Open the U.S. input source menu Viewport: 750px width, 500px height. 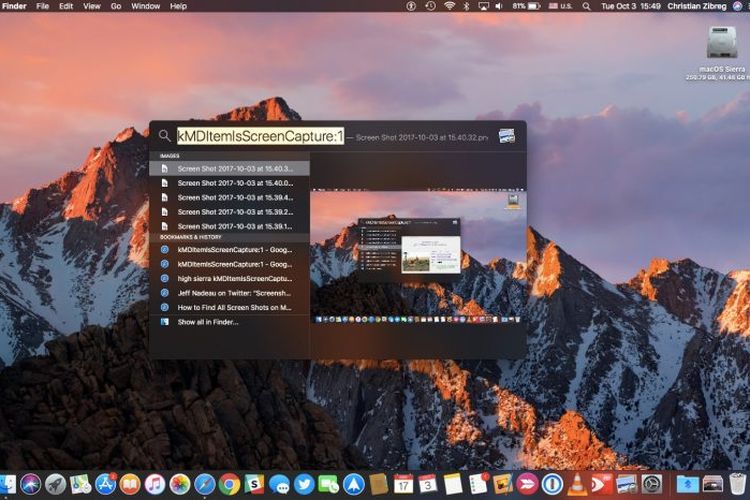point(560,6)
